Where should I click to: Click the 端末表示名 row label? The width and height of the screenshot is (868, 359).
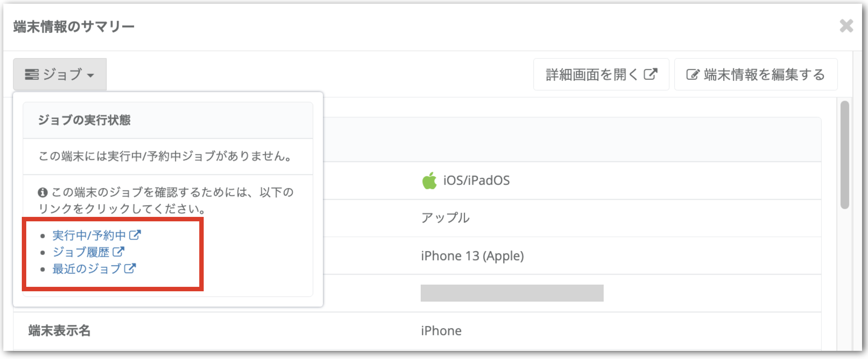click(x=60, y=331)
